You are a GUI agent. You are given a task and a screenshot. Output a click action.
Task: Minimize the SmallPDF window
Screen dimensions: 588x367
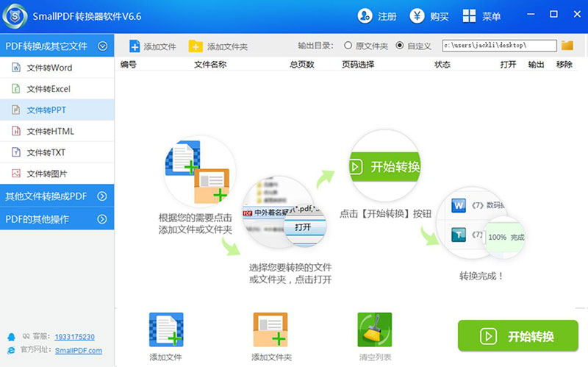point(531,14)
